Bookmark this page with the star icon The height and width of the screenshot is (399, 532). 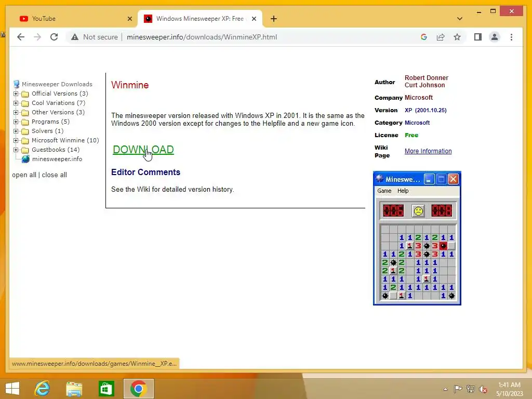(x=457, y=37)
